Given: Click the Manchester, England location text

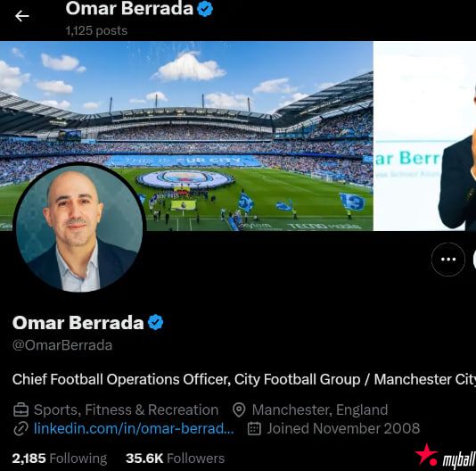Looking at the screenshot, I should tap(320, 410).
